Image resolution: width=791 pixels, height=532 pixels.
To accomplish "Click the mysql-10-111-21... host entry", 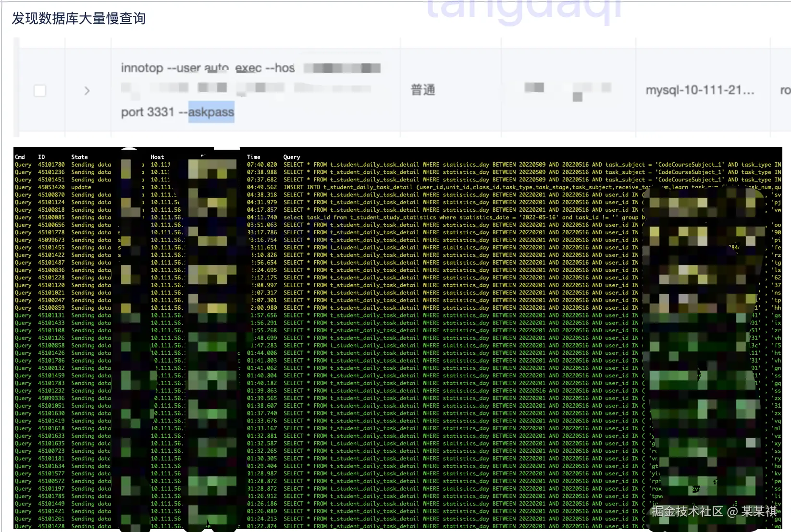I will pos(700,90).
